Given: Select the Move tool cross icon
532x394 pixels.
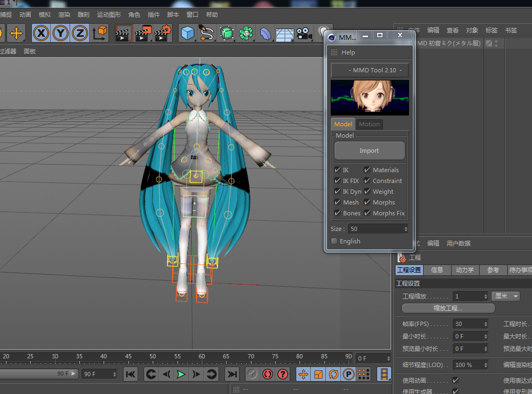Looking at the screenshot, I should 16,33.
